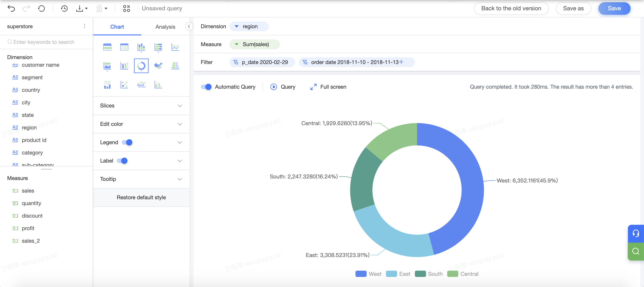Select the profit measure field
644x287 pixels.
[28, 228]
